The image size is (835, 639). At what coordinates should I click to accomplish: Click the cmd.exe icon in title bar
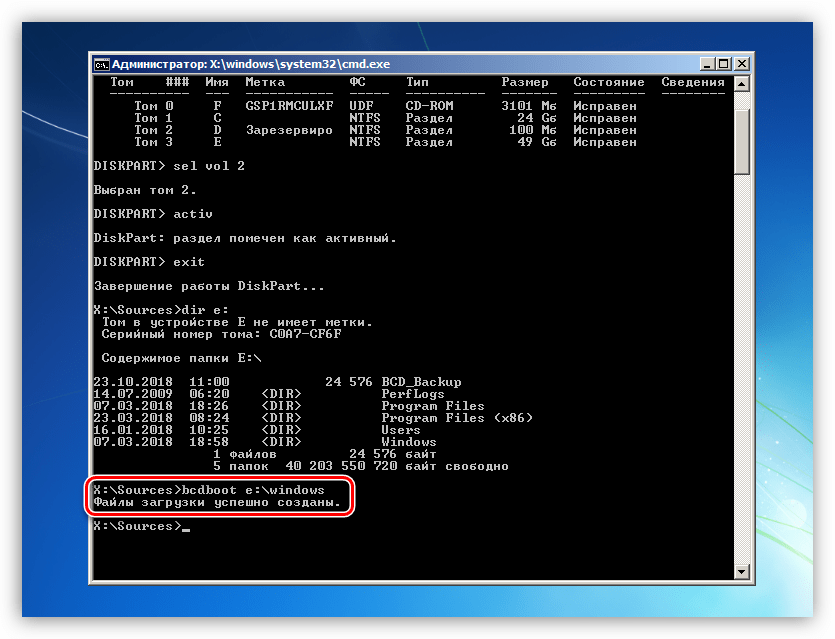(101, 64)
